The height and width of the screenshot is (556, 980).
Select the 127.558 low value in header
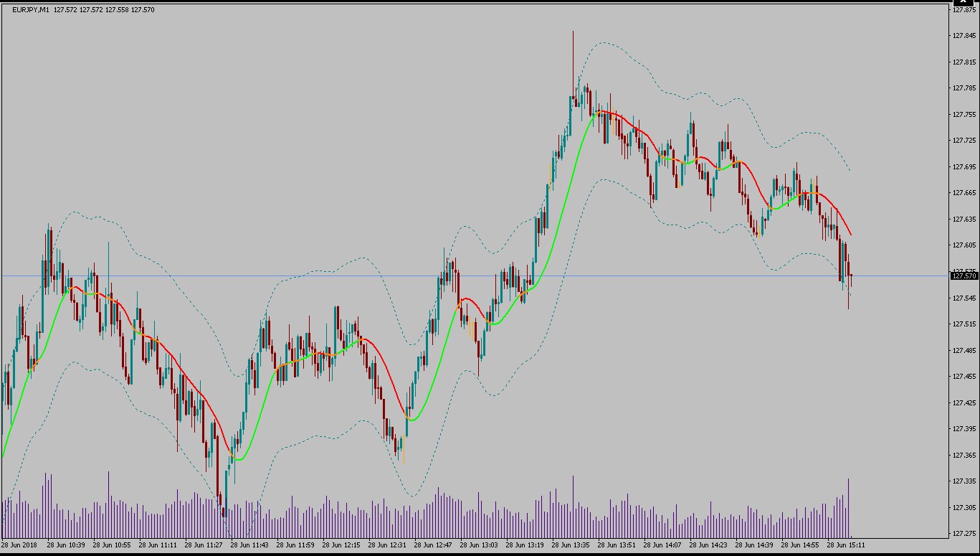coord(118,10)
